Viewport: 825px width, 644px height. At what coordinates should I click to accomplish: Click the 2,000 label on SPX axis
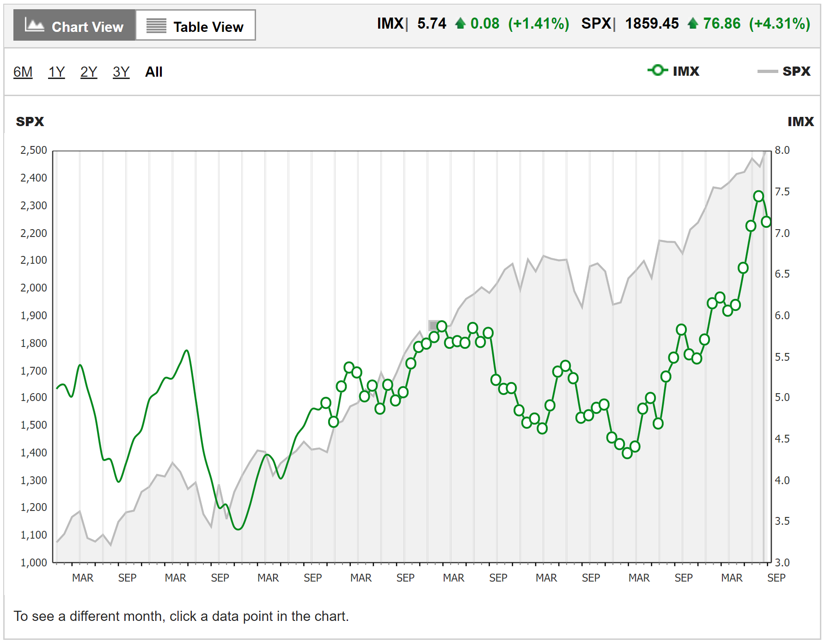(34, 288)
